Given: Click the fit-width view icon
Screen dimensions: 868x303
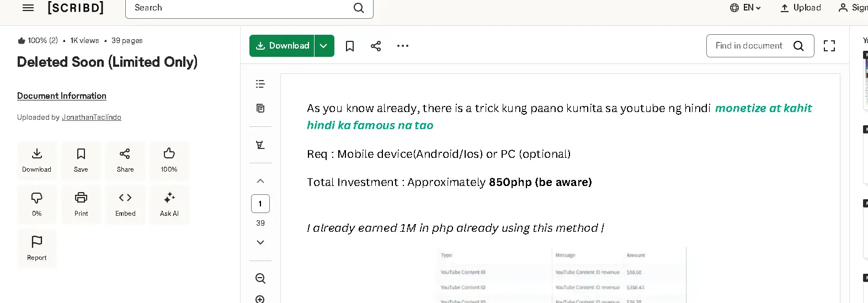Looking at the screenshot, I should 260,145.
